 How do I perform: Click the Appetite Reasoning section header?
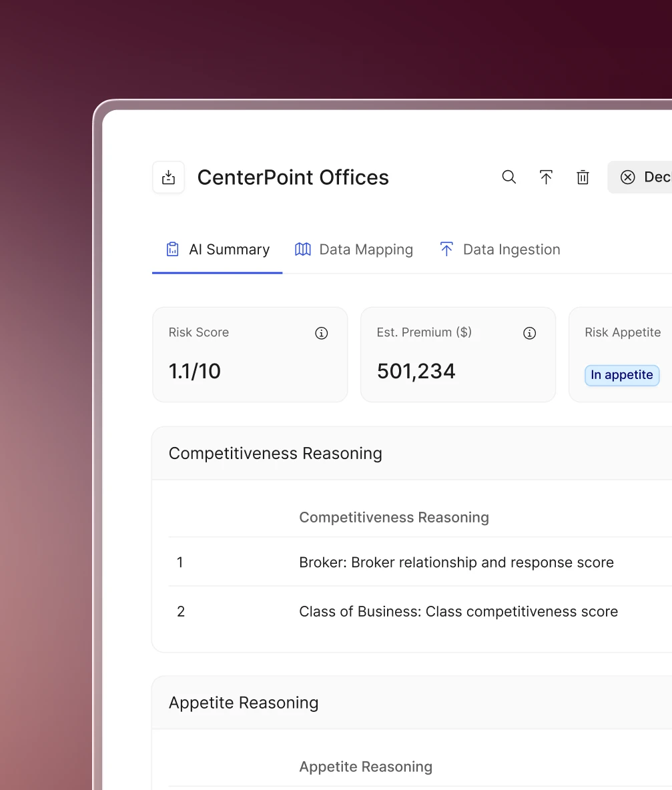(412, 703)
